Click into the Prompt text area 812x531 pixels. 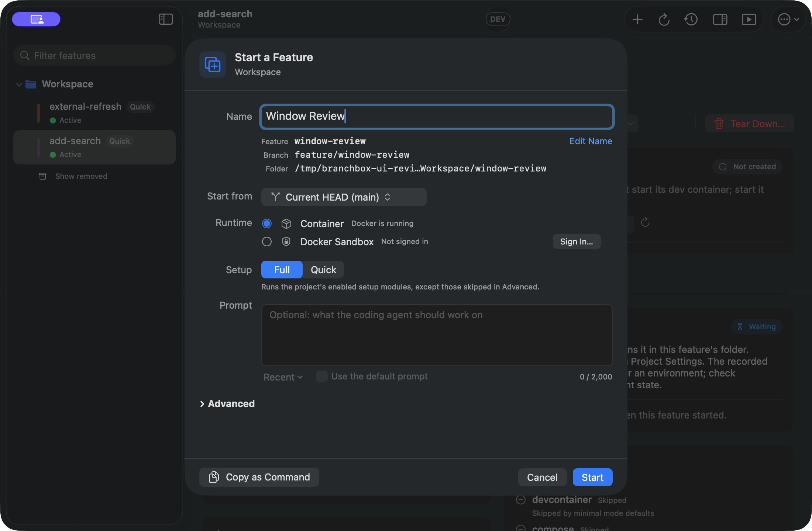[x=437, y=335]
